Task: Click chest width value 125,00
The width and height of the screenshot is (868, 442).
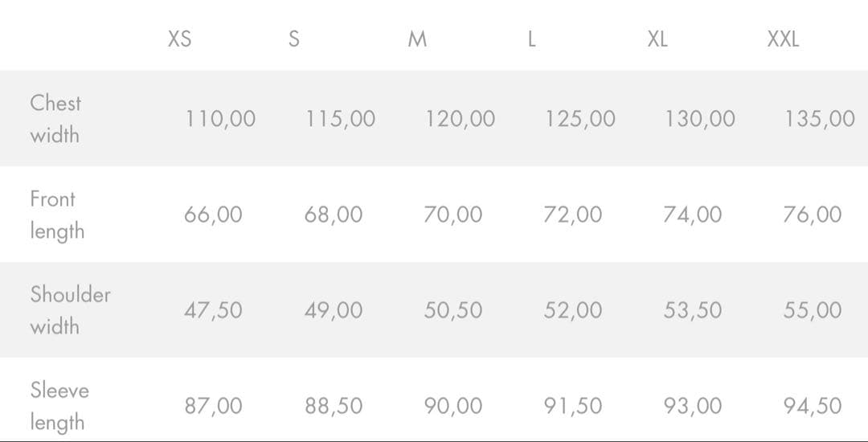Action: 580,120
